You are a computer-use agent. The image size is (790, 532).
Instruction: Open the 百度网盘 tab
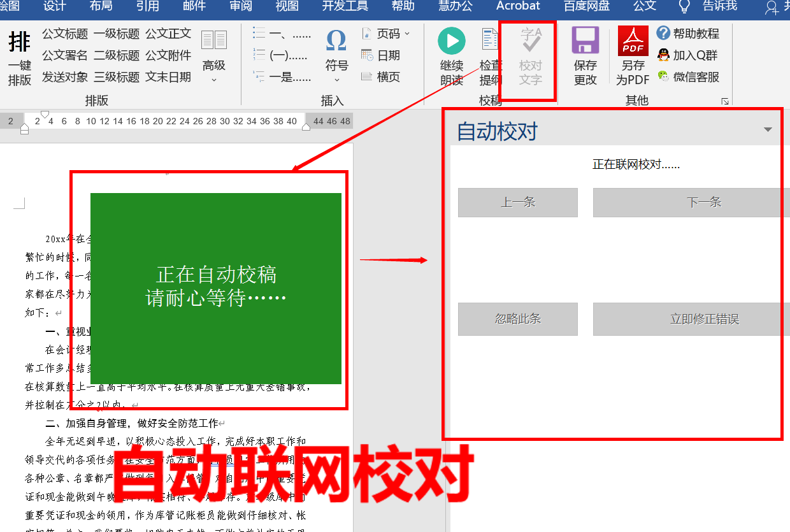587,6
